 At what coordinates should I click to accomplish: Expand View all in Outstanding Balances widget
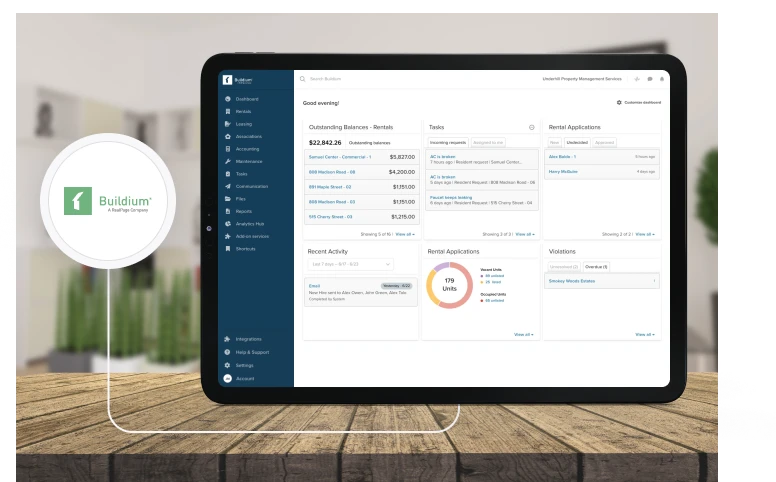pos(405,234)
